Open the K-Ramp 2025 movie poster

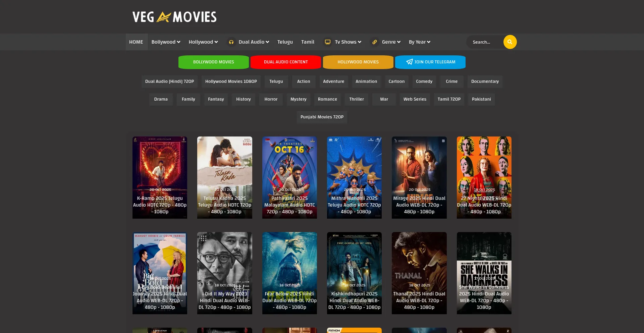[160, 177]
